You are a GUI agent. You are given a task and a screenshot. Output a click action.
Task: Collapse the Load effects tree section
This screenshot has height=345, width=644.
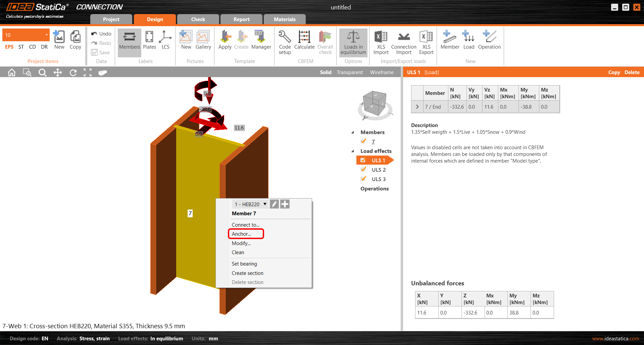[352, 151]
